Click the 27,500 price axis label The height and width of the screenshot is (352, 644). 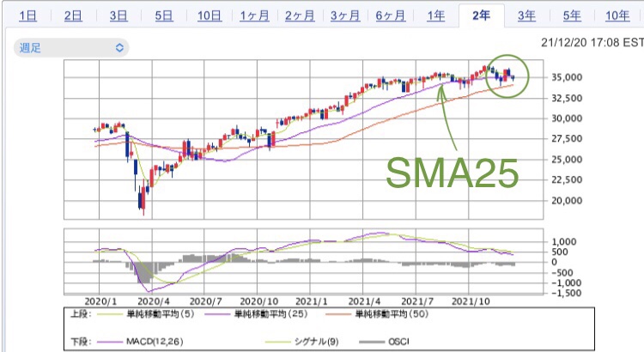(x=567, y=139)
